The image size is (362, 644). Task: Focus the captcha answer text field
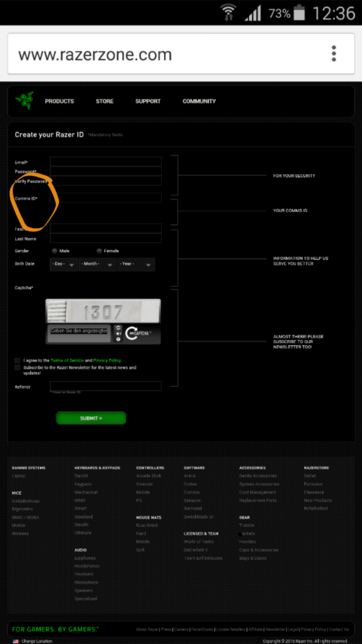click(x=79, y=333)
